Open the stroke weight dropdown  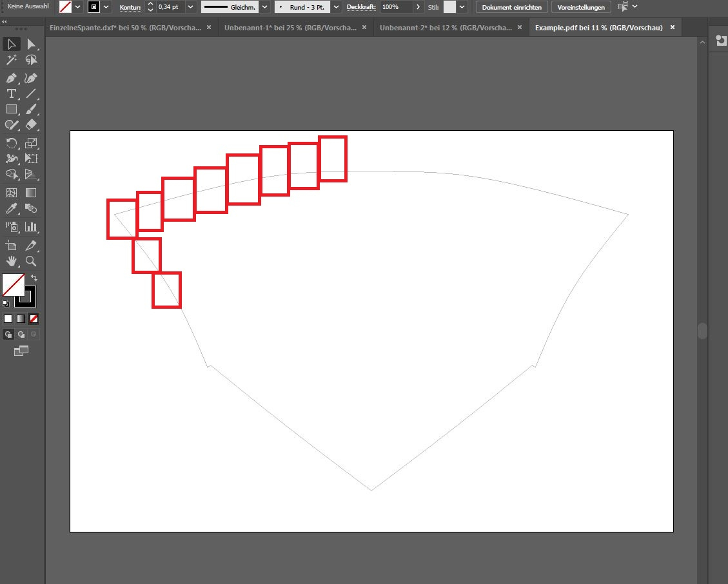click(190, 7)
